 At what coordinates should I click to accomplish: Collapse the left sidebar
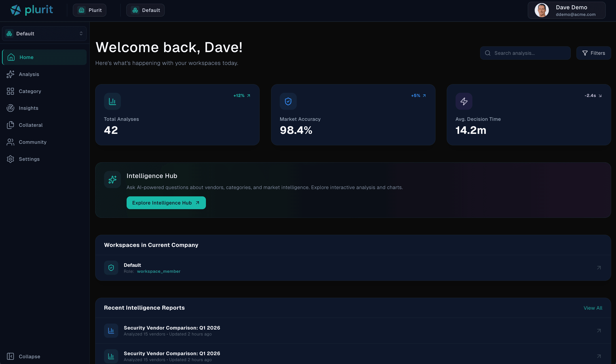23,356
